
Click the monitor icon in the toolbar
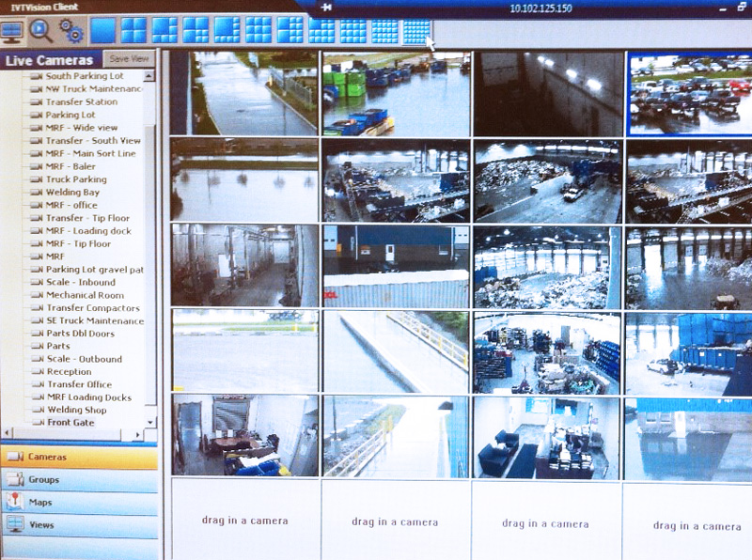click(12, 31)
